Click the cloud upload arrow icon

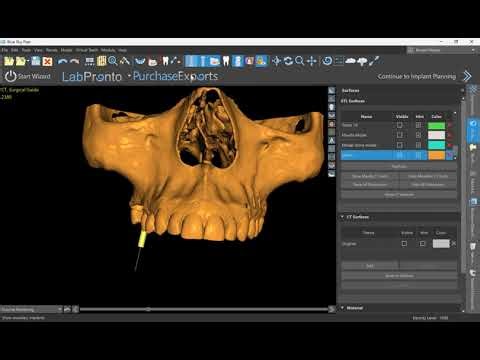(x=362, y=61)
